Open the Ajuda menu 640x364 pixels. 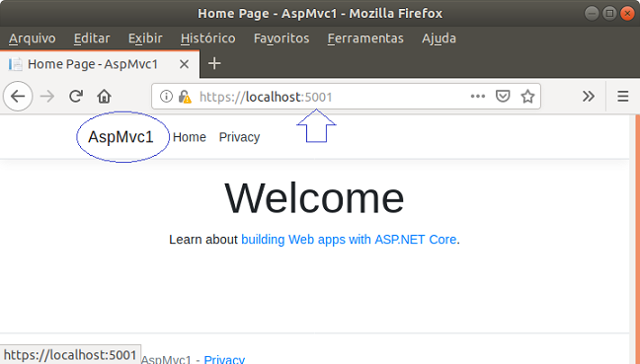(x=439, y=38)
